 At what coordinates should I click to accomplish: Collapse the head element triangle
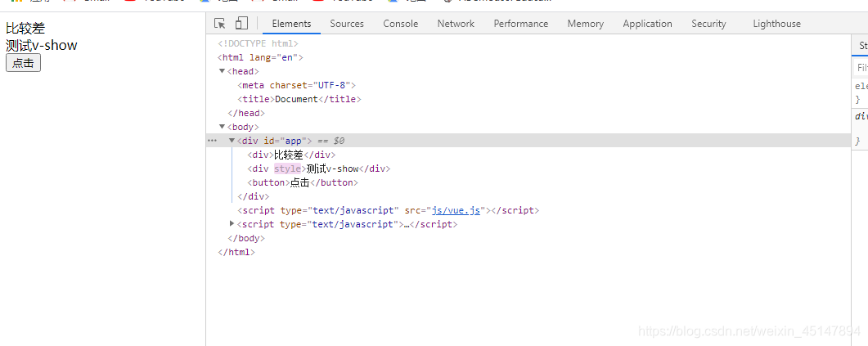222,71
